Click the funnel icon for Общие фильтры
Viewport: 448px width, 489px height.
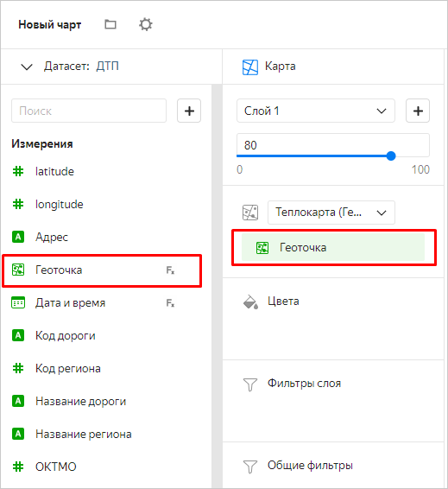click(x=249, y=467)
